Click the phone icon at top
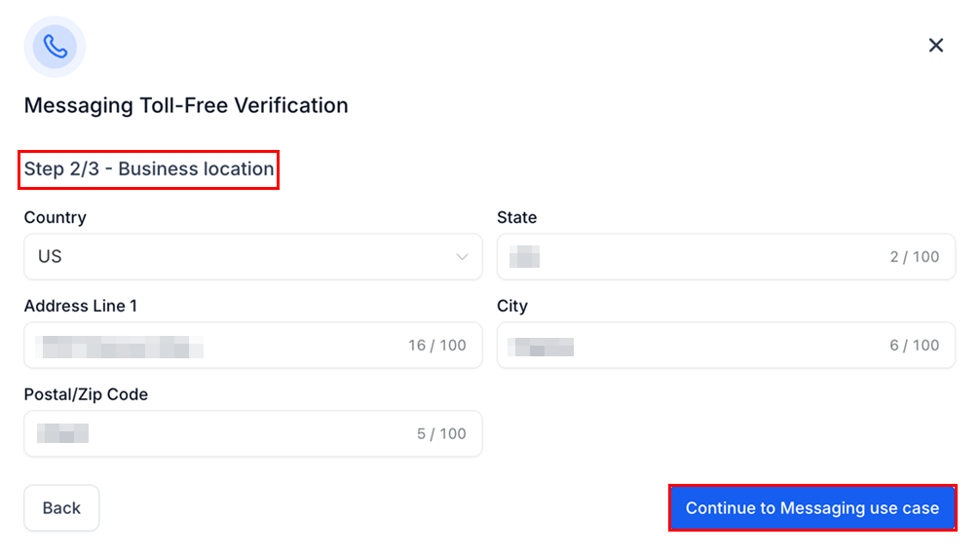 tap(55, 46)
